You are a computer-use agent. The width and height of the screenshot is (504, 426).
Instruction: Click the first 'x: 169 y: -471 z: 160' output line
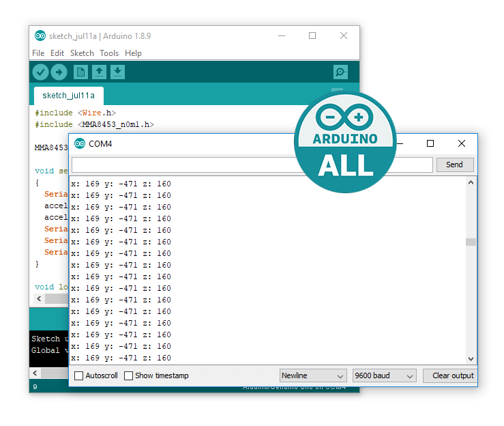pos(121,184)
